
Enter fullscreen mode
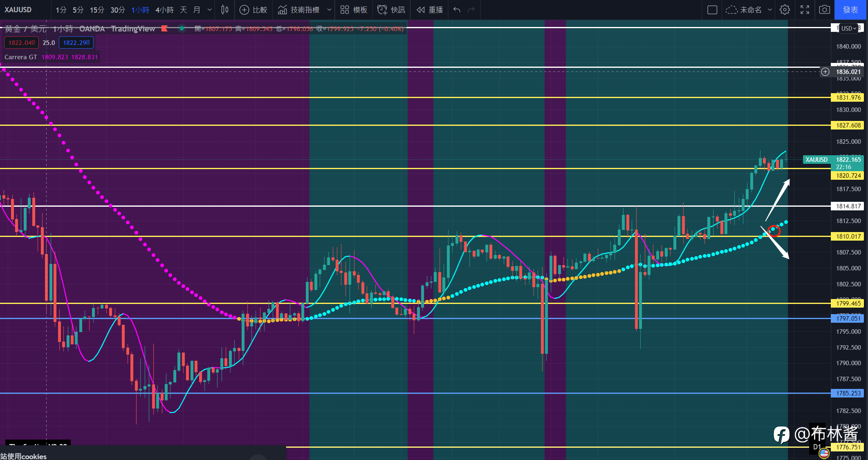click(805, 9)
